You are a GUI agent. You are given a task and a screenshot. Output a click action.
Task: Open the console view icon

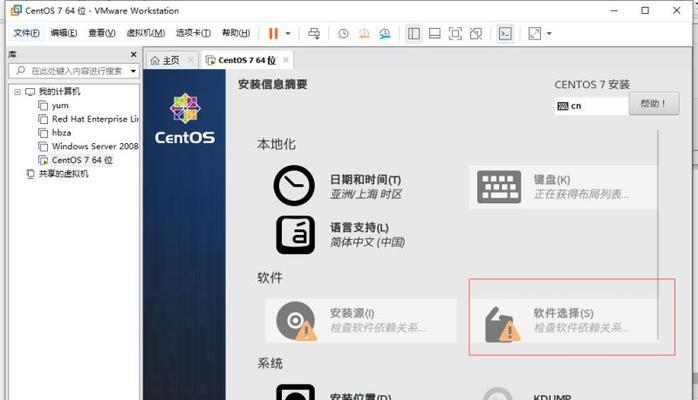(x=505, y=33)
